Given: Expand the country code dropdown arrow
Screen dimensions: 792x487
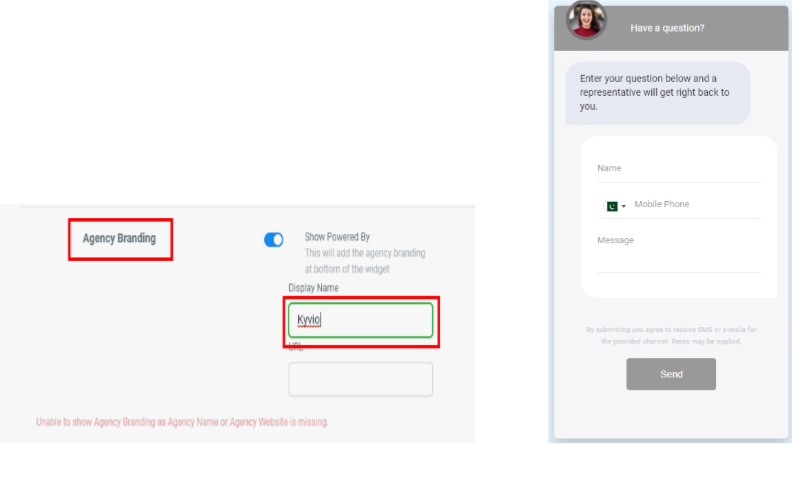Looking at the screenshot, I should pyautogui.click(x=624, y=207).
